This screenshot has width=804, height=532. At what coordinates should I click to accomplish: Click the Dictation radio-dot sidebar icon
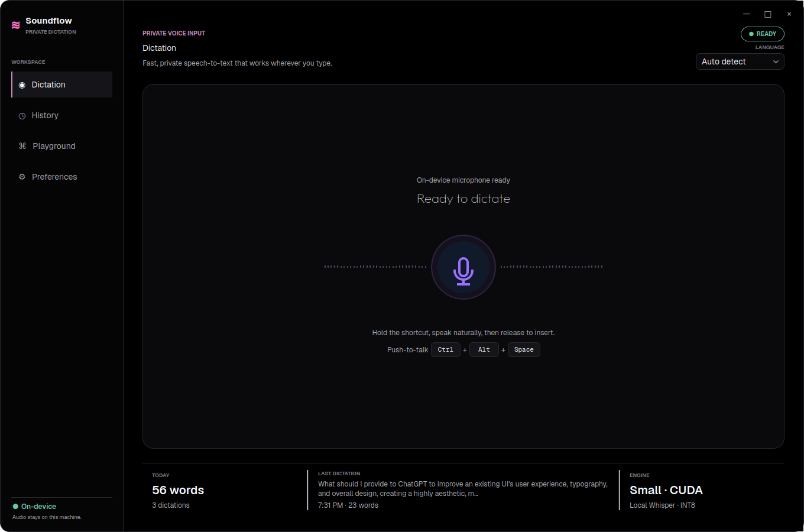point(22,85)
